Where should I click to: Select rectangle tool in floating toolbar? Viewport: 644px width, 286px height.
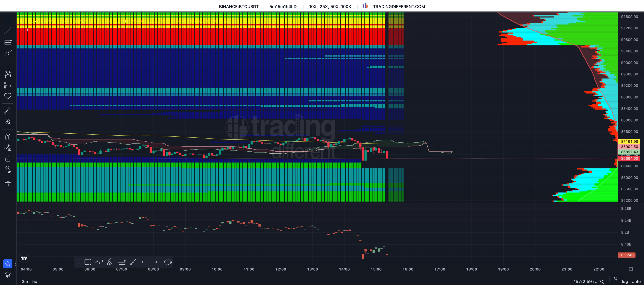click(87, 262)
